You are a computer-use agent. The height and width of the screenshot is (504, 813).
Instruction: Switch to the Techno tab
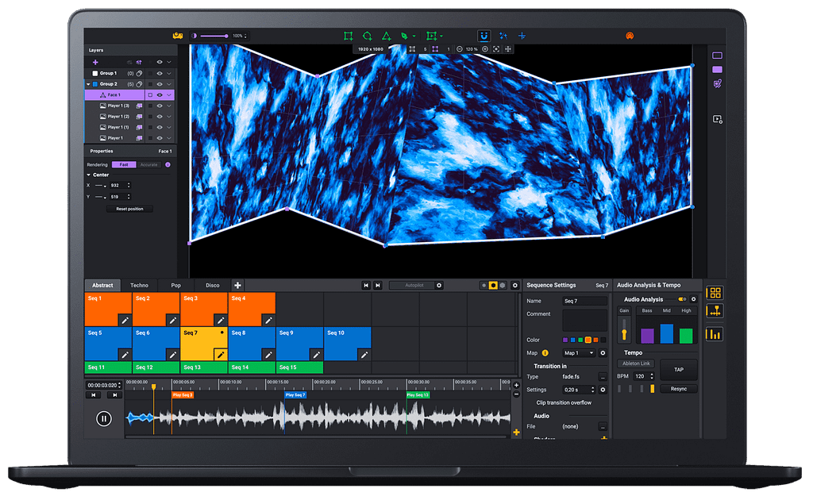click(x=139, y=285)
